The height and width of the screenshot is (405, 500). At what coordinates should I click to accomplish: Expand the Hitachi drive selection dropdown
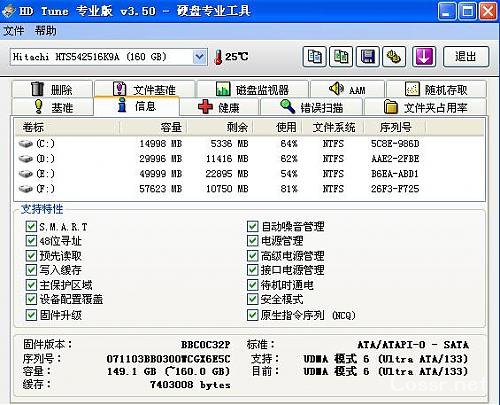point(199,57)
